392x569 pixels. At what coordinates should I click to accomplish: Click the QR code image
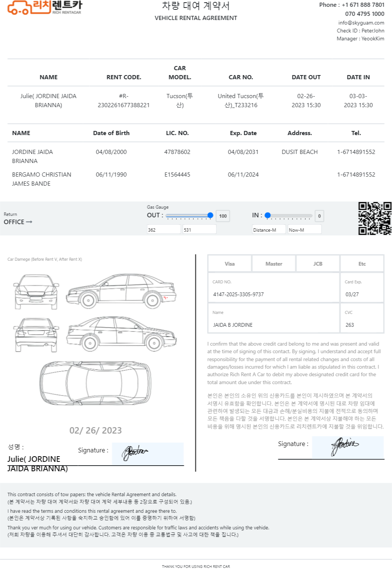(375, 218)
